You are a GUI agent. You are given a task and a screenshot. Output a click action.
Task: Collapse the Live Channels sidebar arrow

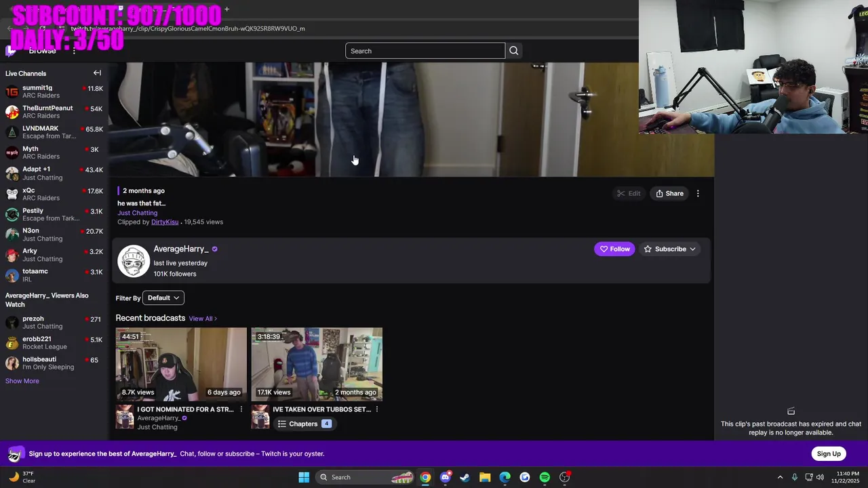97,73
